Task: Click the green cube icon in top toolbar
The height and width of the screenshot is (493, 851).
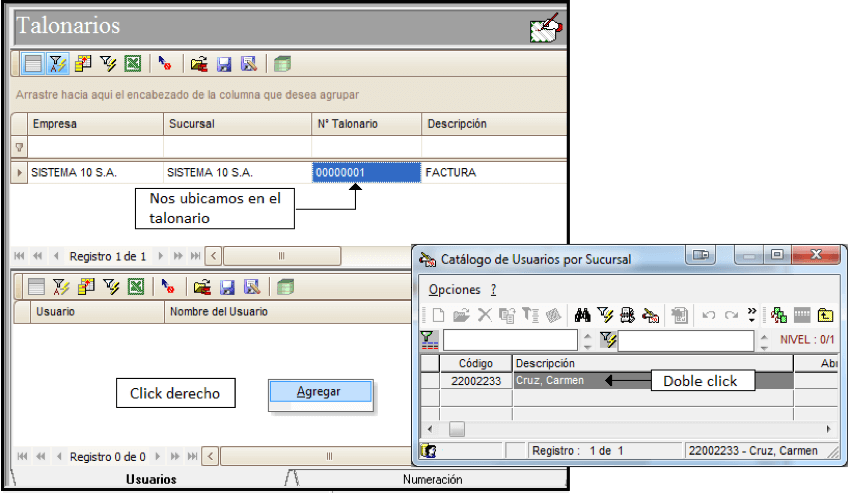Action: point(282,64)
